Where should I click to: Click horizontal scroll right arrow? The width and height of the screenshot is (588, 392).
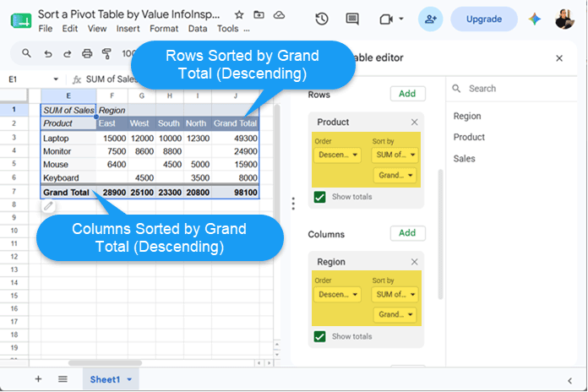tap(269, 363)
